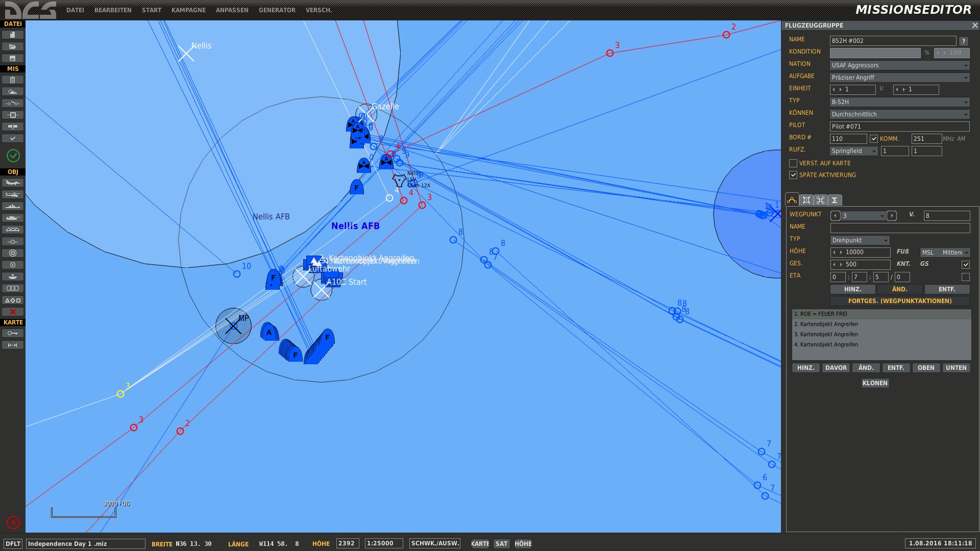Create a new mission file
This screenshot has width=980, height=551.
click(13, 35)
